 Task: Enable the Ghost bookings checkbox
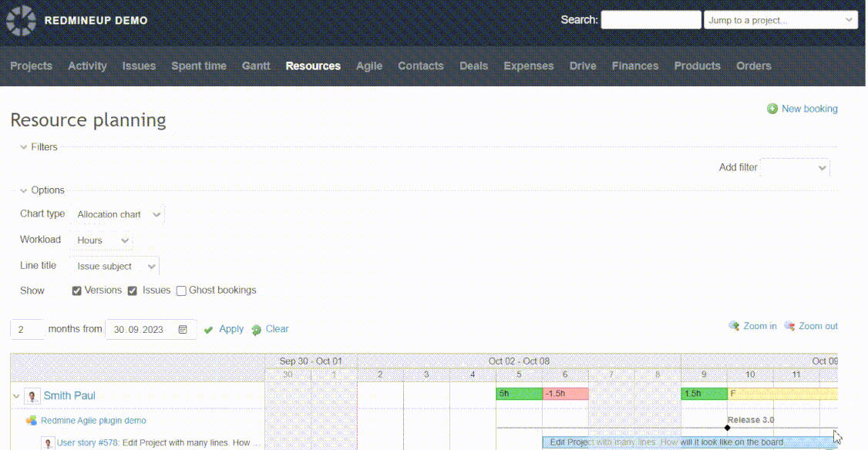181,291
